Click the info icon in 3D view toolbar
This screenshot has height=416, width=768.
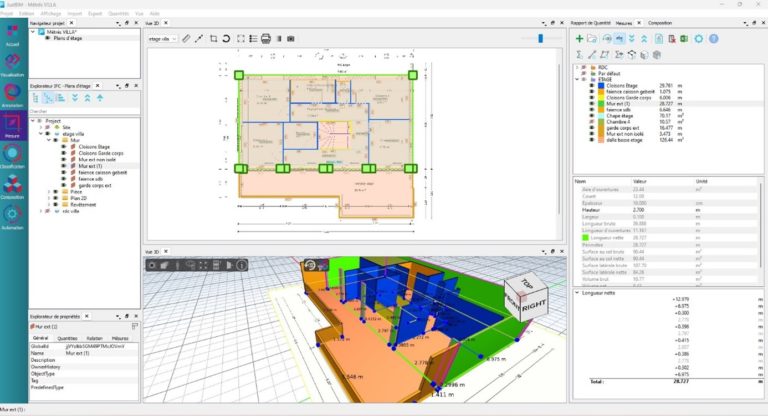241,265
